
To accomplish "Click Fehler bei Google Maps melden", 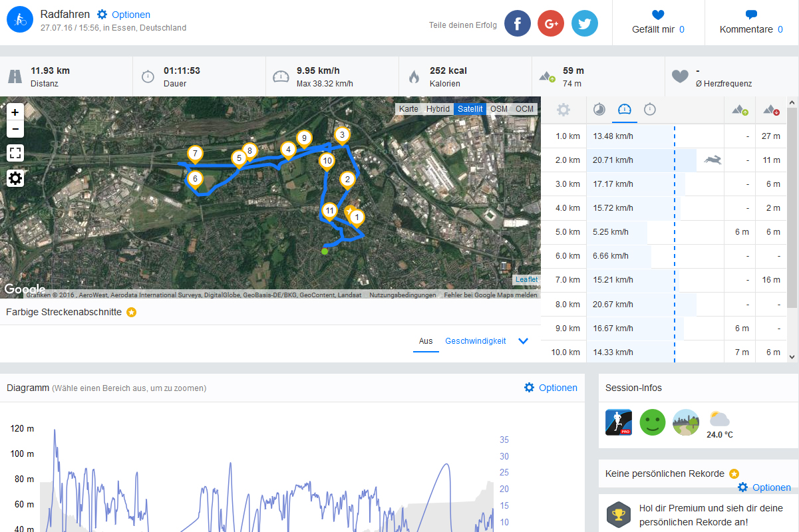I will pos(490,295).
